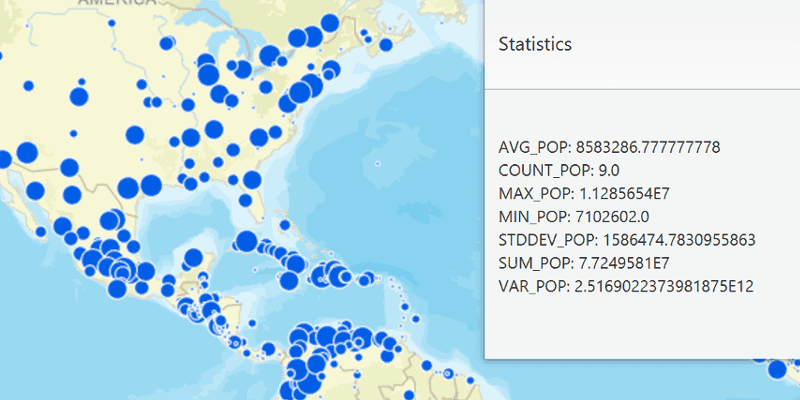Click the Bahamas city marker east of Florida
The image size is (800, 400).
(x=285, y=224)
